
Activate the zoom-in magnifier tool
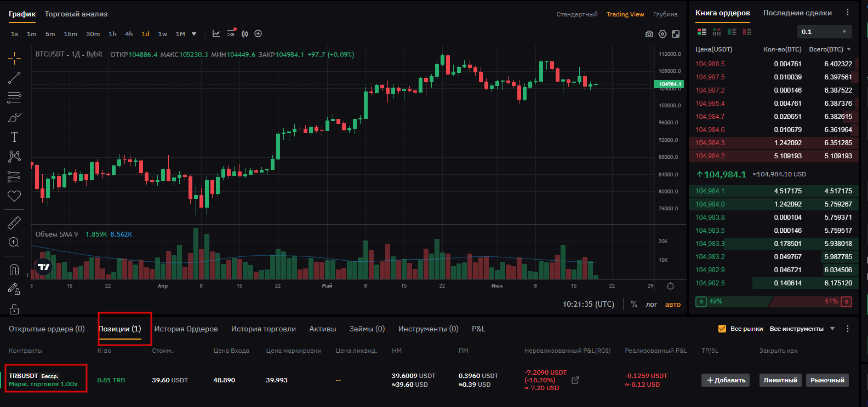tap(15, 242)
